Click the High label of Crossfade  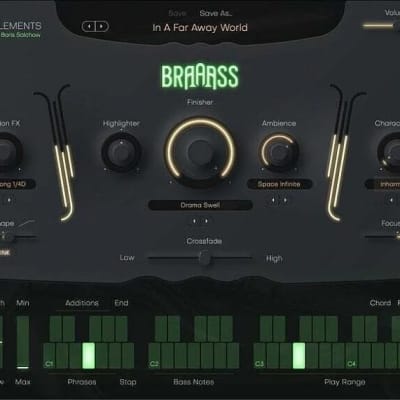[274, 258]
